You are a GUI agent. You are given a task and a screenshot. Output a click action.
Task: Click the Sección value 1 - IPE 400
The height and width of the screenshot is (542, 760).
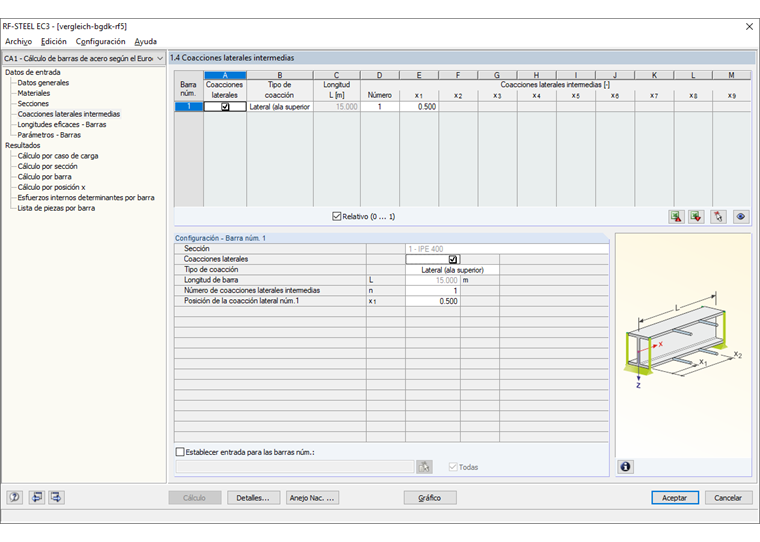pyautogui.click(x=507, y=249)
